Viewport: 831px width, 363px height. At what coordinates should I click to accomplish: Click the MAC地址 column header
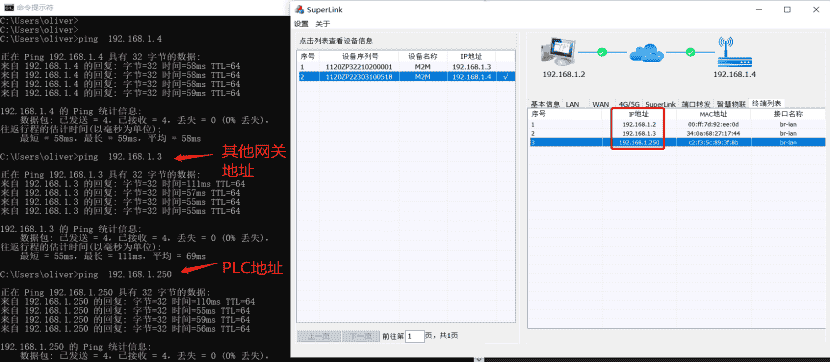coord(713,113)
